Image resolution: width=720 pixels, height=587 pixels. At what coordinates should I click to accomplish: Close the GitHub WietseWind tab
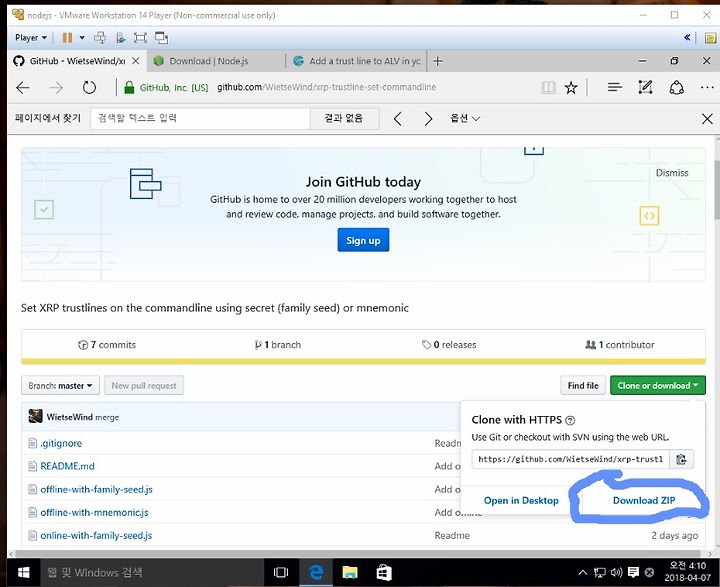coord(135,61)
